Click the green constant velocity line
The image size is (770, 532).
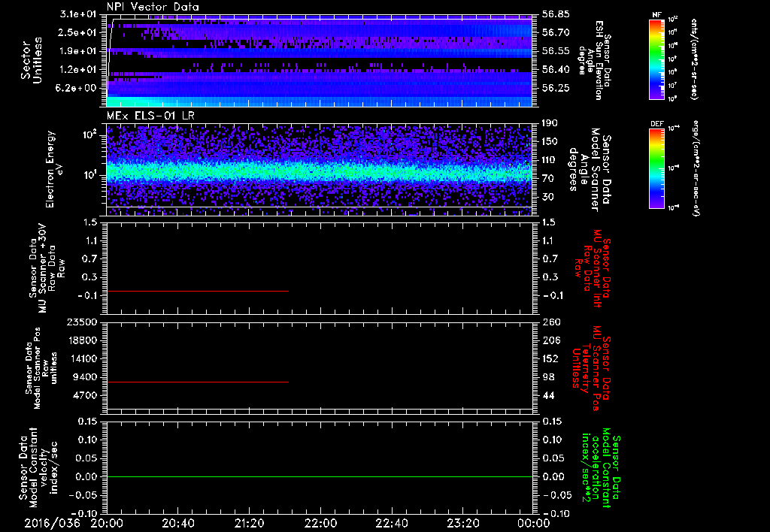tap(320, 476)
